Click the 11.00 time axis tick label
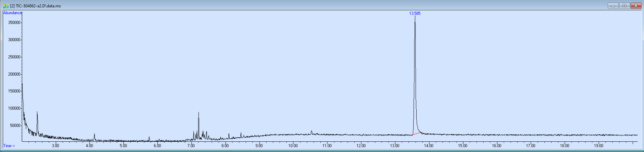 click(327, 146)
